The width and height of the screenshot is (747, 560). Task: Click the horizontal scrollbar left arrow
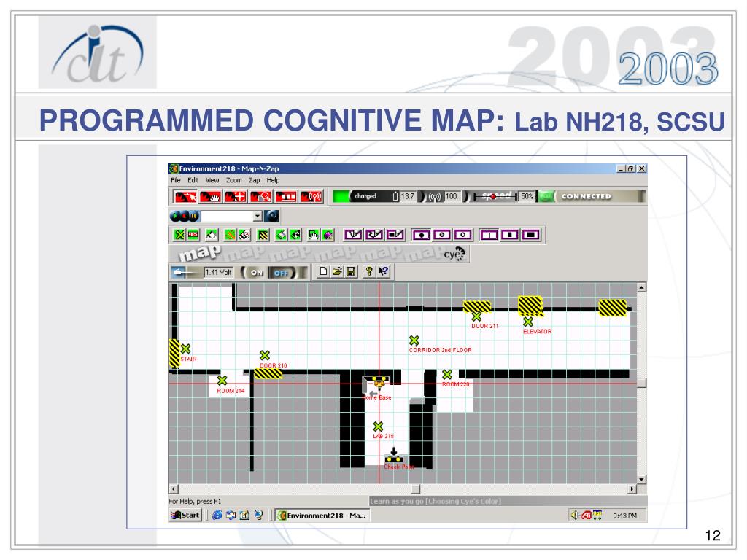pyautogui.click(x=174, y=489)
